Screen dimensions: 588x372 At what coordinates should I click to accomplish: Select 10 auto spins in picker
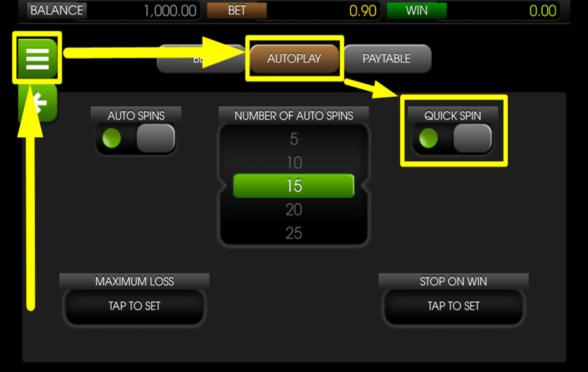[x=294, y=163]
